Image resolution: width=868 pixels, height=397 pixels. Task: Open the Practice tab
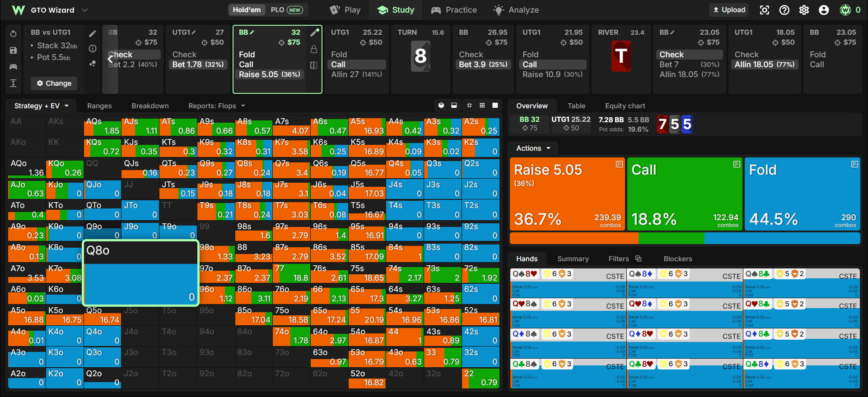pyautogui.click(x=454, y=10)
